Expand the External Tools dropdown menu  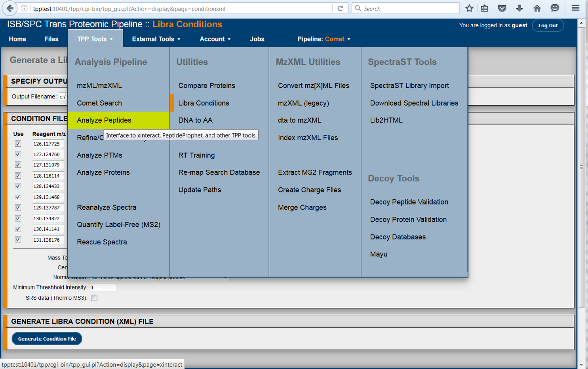(156, 39)
